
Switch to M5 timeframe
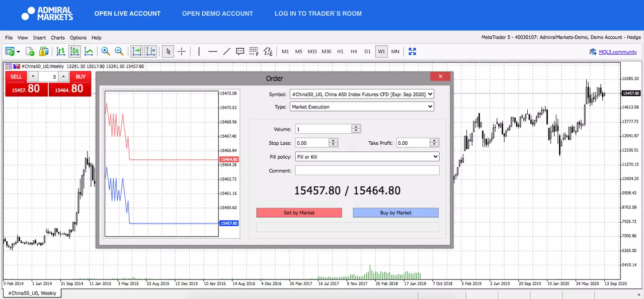tap(299, 52)
